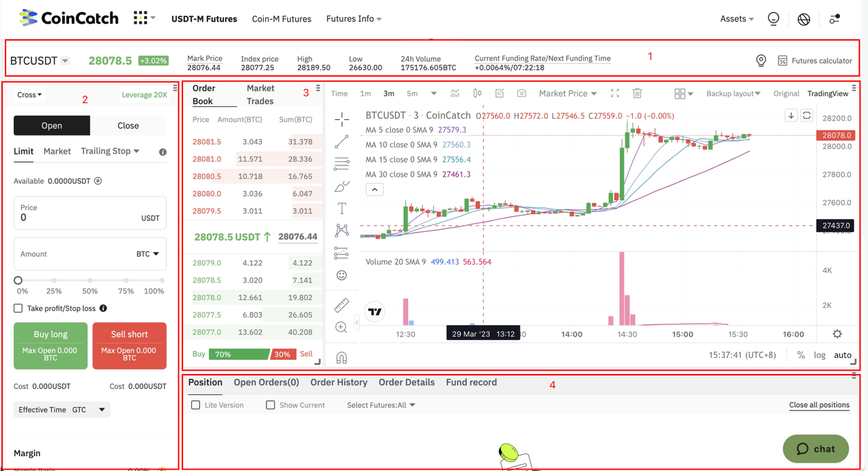Open the apps grid menu icon
This screenshot has height=471, width=868.
[x=140, y=18]
